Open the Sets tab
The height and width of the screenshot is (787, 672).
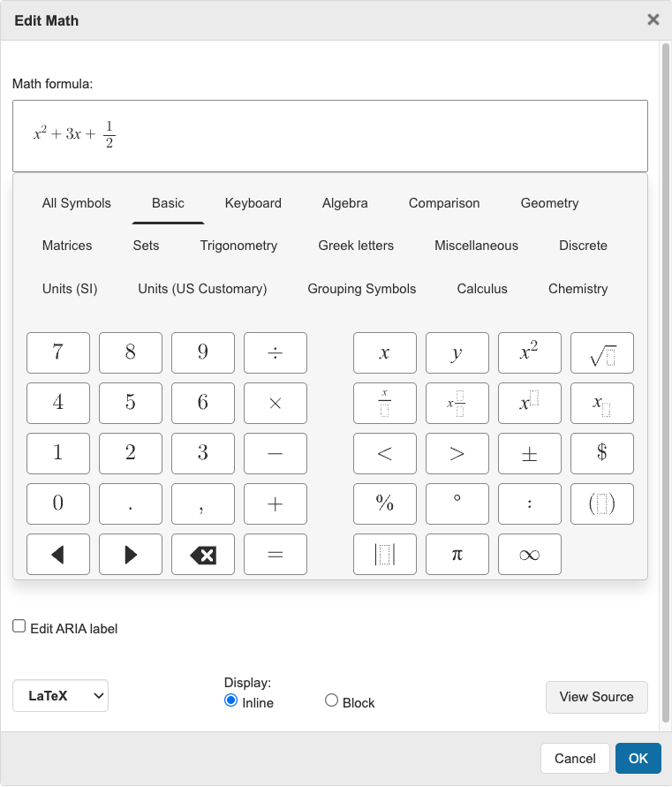coord(146,246)
